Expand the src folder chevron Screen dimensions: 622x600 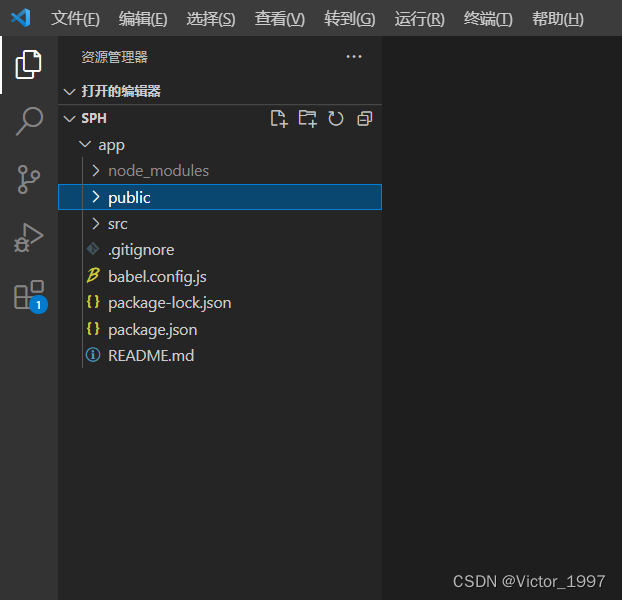(x=96, y=224)
